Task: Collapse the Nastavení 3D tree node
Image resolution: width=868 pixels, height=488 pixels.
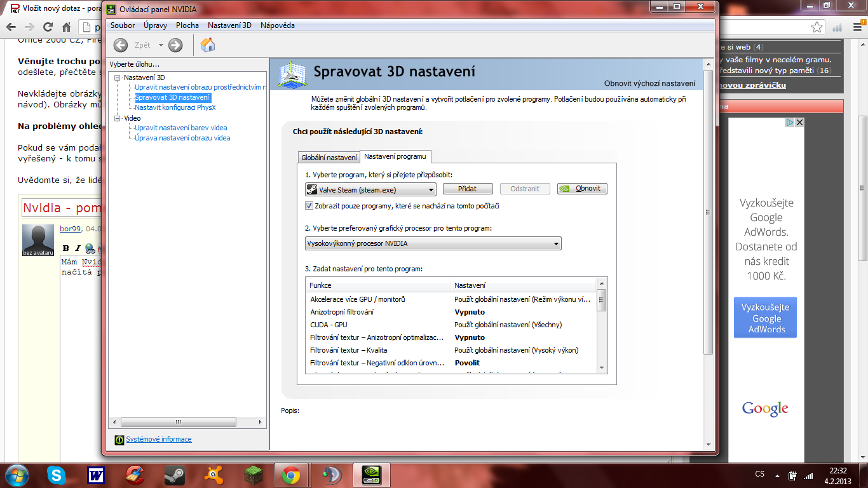Action: point(118,78)
